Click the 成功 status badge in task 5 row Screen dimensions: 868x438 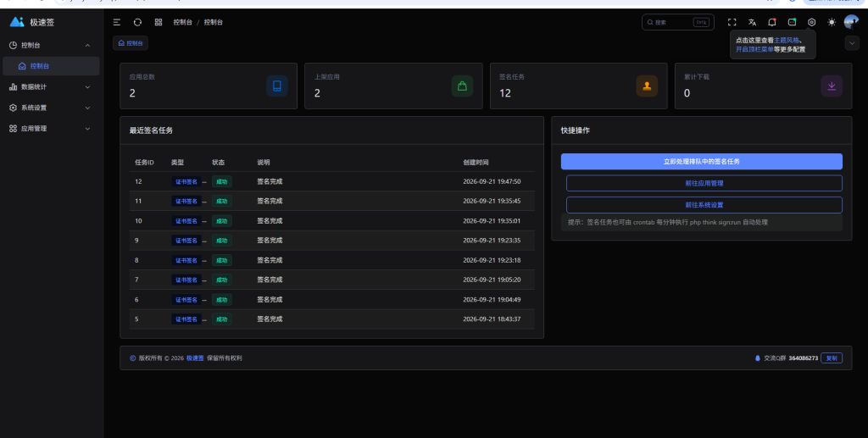coord(221,319)
